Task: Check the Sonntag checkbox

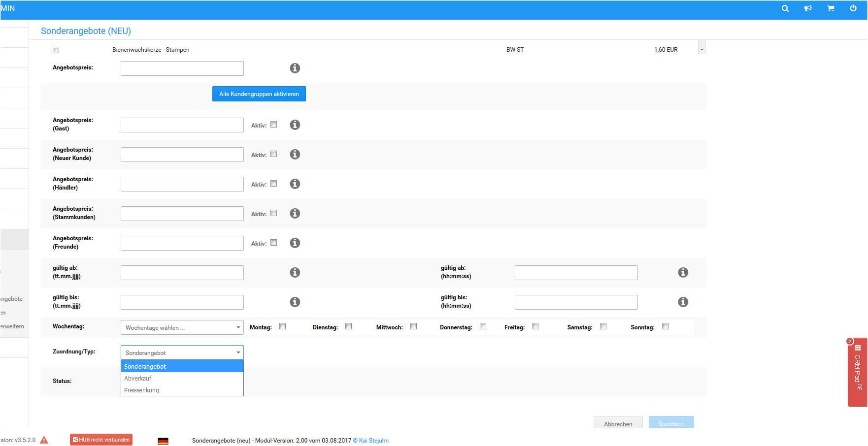Action: (665, 326)
